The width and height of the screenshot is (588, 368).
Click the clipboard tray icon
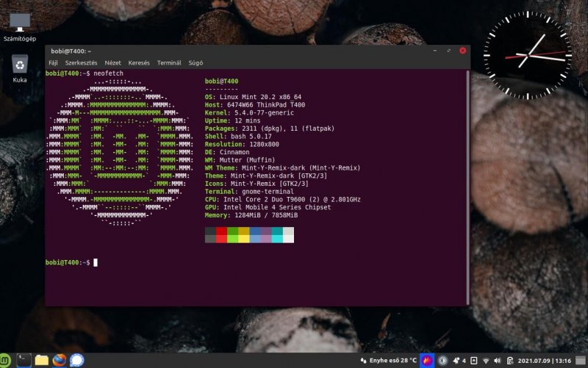509,361
